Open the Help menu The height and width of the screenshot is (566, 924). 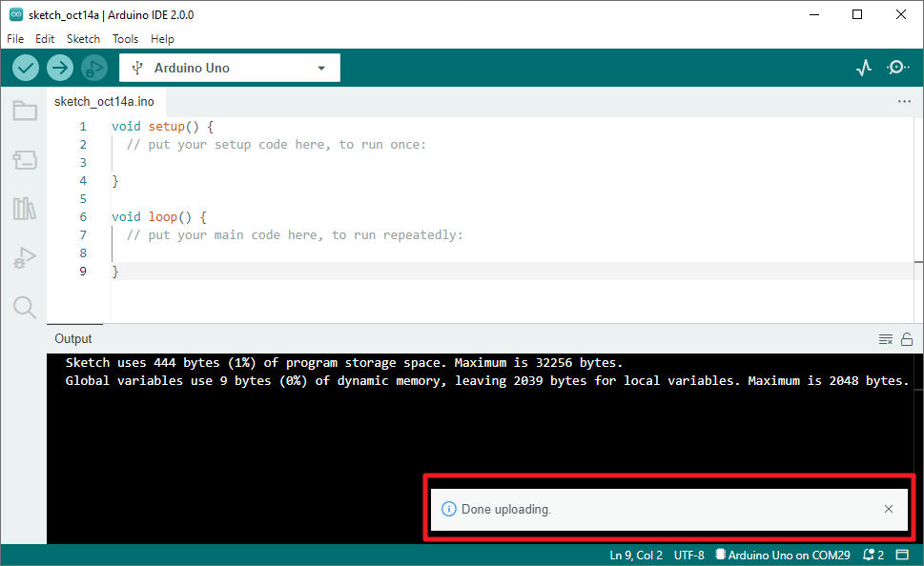tap(162, 39)
